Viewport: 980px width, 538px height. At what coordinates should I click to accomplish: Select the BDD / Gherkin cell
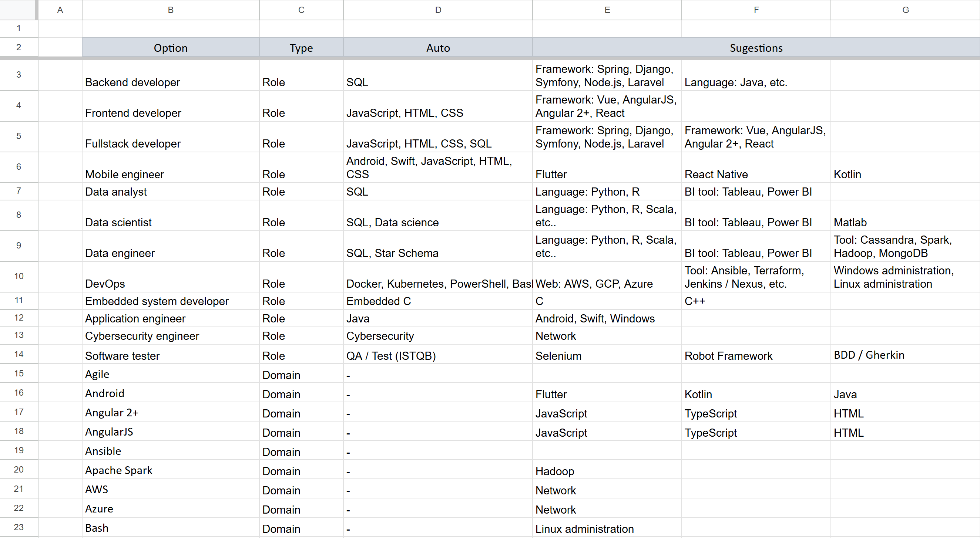click(906, 355)
